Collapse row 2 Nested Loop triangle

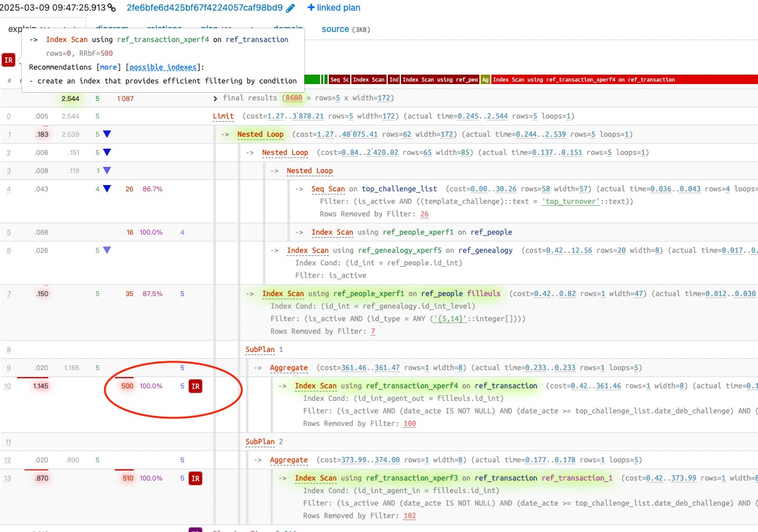[x=107, y=152]
